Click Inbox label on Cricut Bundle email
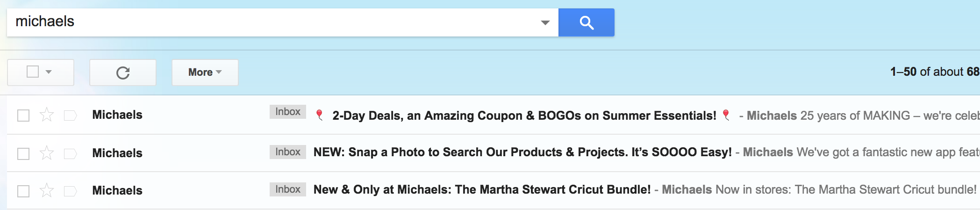 [x=288, y=189]
